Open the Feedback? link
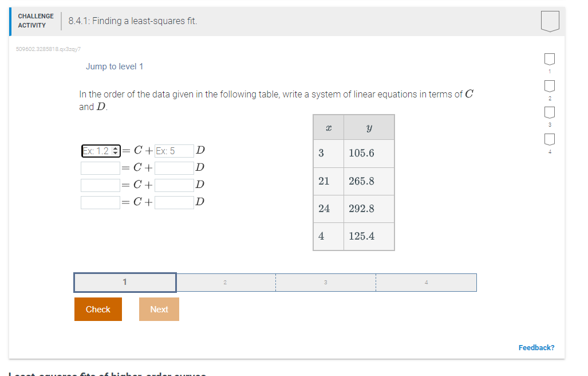The width and height of the screenshot is (588, 376). (536, 347)
